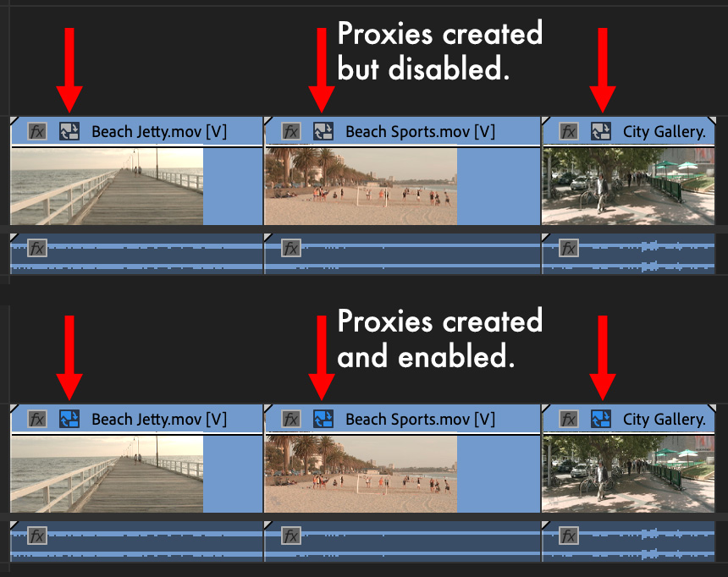The image size is (728, 577).
Task: Click fx badge on lower Beach Jetty audio clip
Action: 36,536
